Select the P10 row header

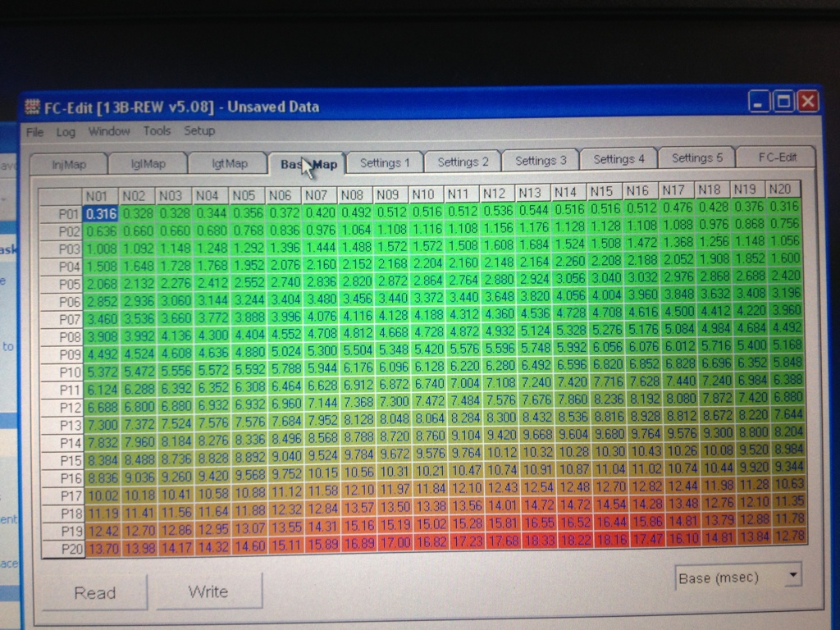tap(62, 372)
